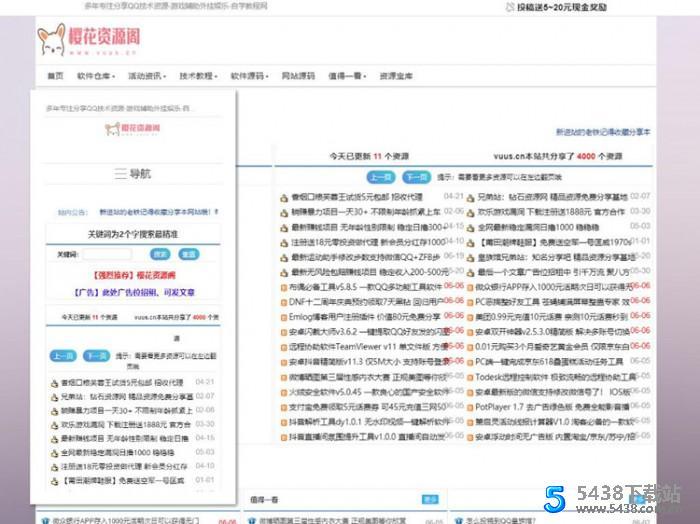Click the orange icon beside Emlog博客用户注册插件
Screen dimensions: 700x524
tap(283, 318)
